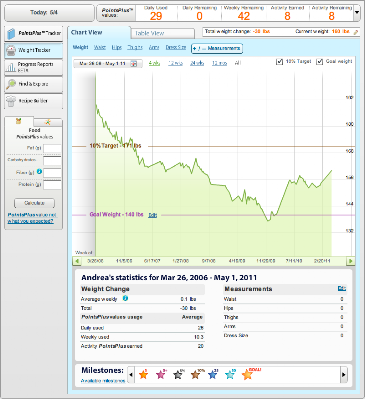The width and height of the screenshot is (365, 400).
Task: Click into the Carbohydrates input field
Action: tap(52, 161)
